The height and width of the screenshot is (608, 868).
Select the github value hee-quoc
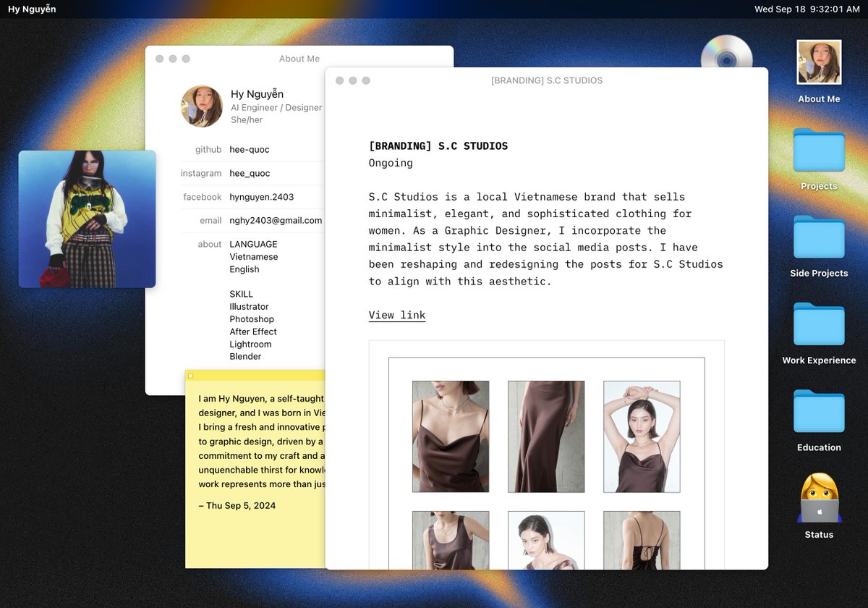click(250, 149)
